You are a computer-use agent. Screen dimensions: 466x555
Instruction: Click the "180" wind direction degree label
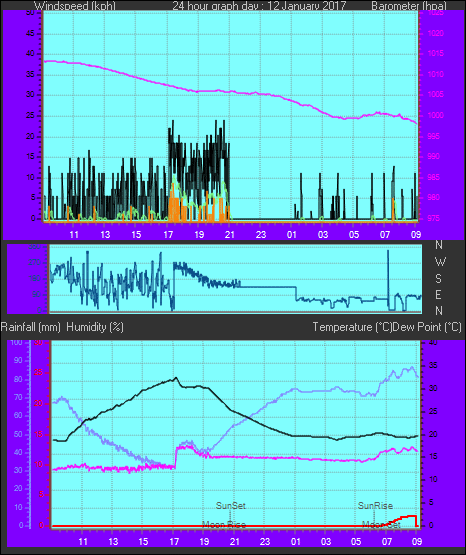coord(35,279)
